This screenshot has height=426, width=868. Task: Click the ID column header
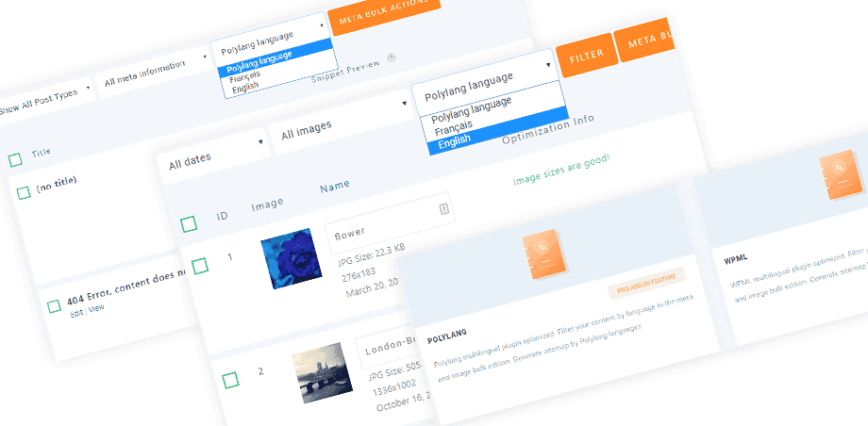[222, 216]
